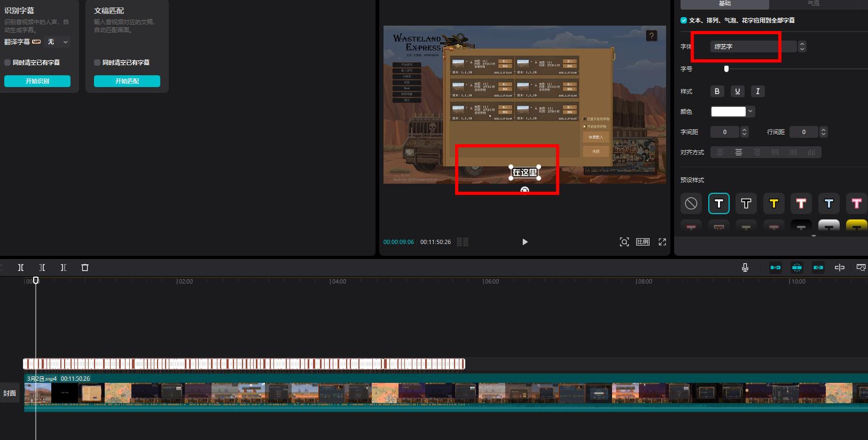Viewport: 868px width, 440px height.
Task: Open the 字体 font dropdown showing 综艺字
Action: click(753, 46)
